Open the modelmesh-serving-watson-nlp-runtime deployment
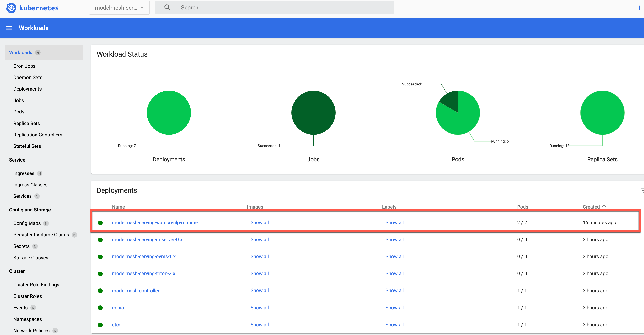 (155, 222)
